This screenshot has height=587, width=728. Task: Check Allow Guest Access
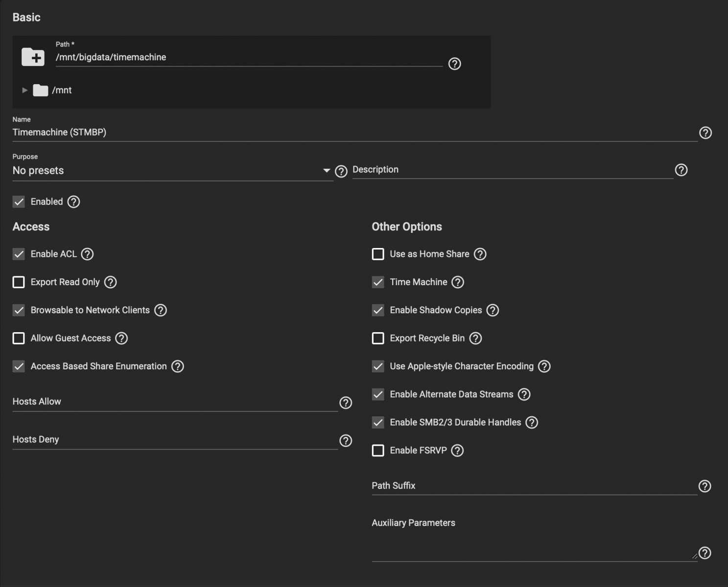[x=19, y=339]
